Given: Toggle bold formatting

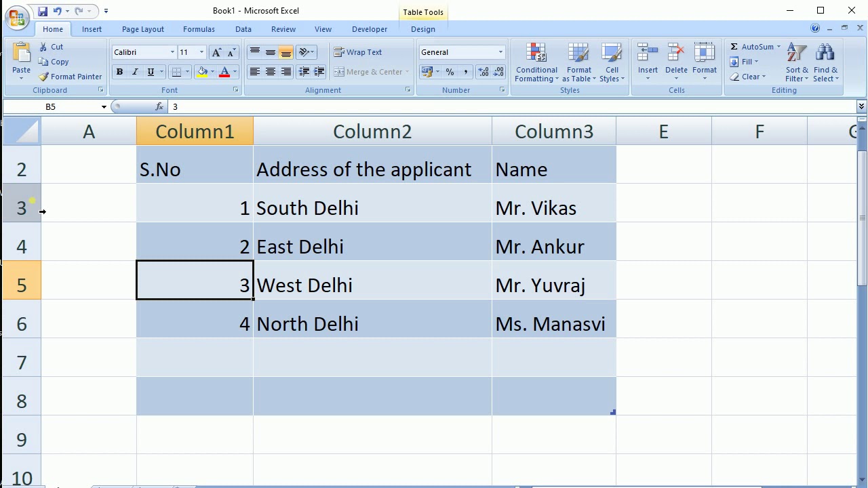Looking at the screenshot, I should coord(119,72).
